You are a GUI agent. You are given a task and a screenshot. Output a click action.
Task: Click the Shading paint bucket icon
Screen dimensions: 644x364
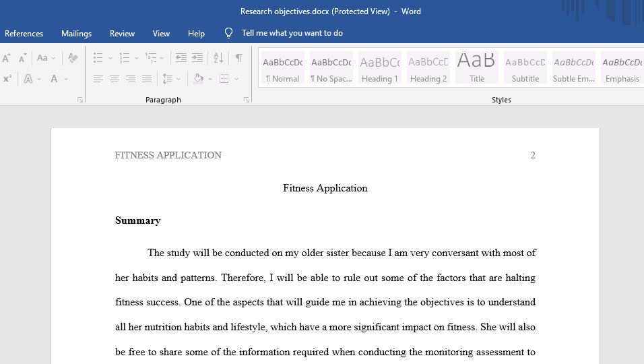(x=198, y=78)
